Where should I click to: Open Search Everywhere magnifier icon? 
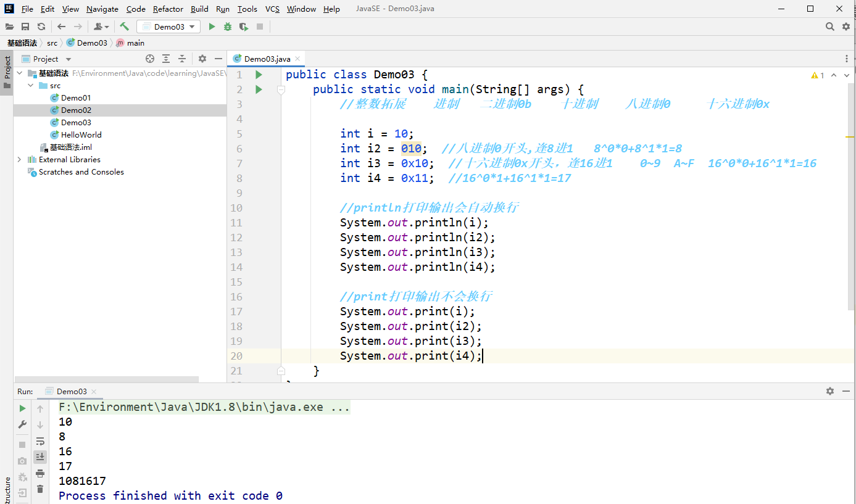click(x=830, y=27)
